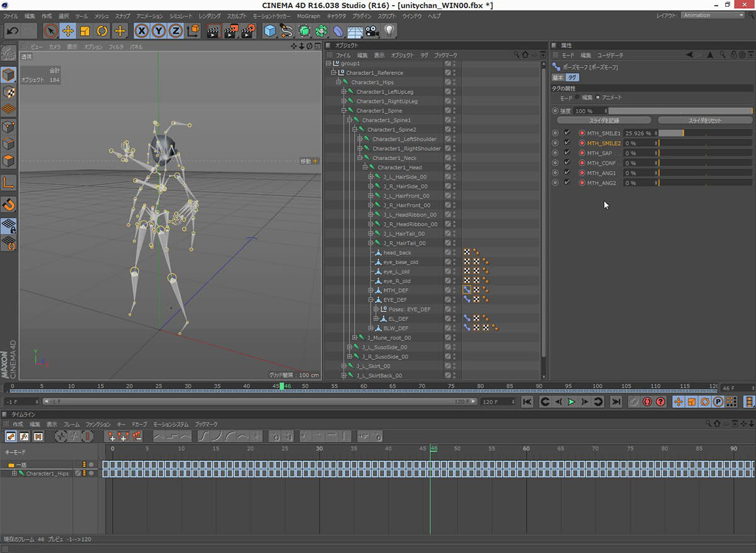Screen dimensions: 756x553
Task: Activate the Move tool in top toolbar
Action: coord(68,30)
